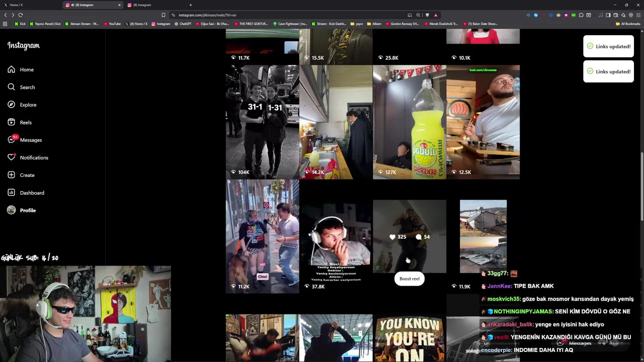
Task: Open THE FIRST GOKTUR... bookmark
Action: 251,24
